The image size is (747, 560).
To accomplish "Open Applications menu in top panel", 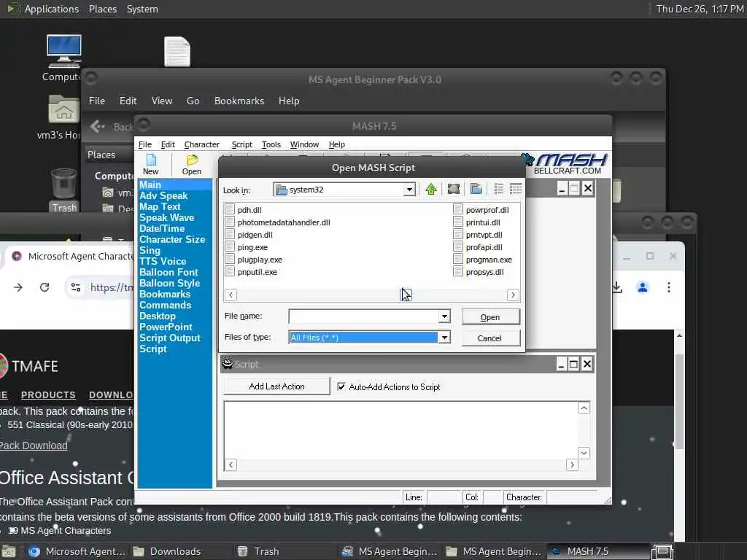I will (x=52, y=9).
